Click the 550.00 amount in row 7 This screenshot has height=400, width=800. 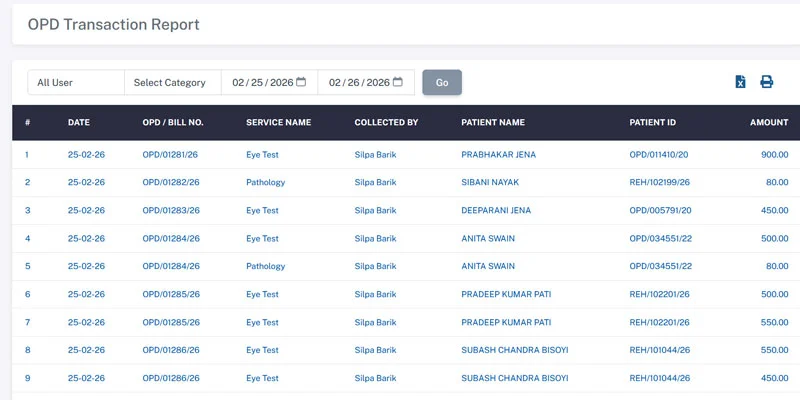[774, 322]
